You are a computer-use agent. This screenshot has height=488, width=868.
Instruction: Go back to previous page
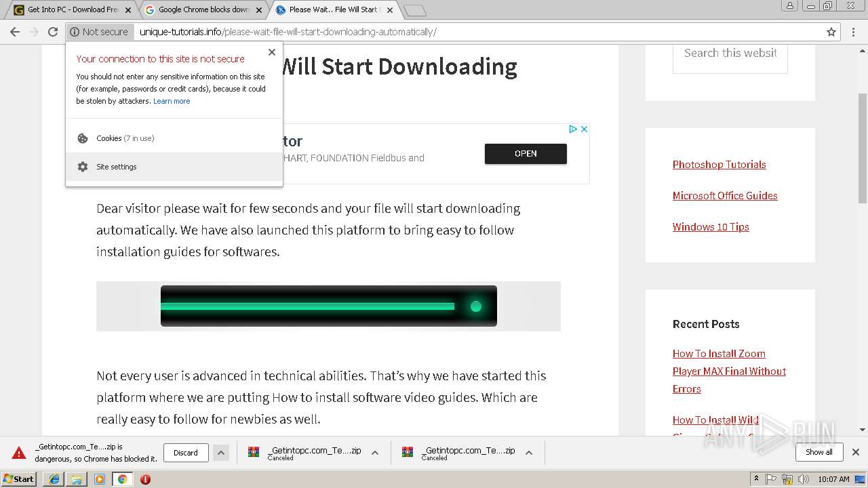tap(15, 32)
